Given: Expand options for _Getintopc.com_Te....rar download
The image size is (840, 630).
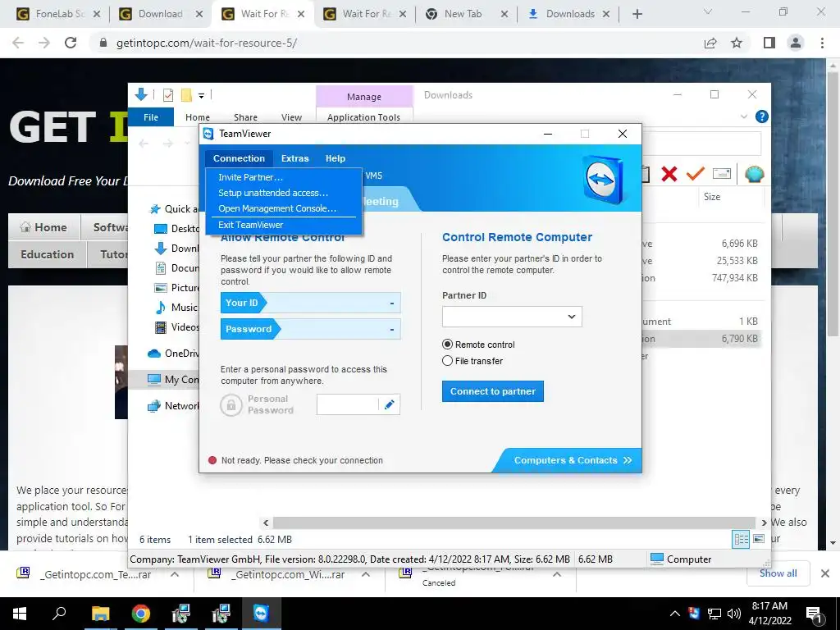Looking at the screenshot, I should point(175,574).
